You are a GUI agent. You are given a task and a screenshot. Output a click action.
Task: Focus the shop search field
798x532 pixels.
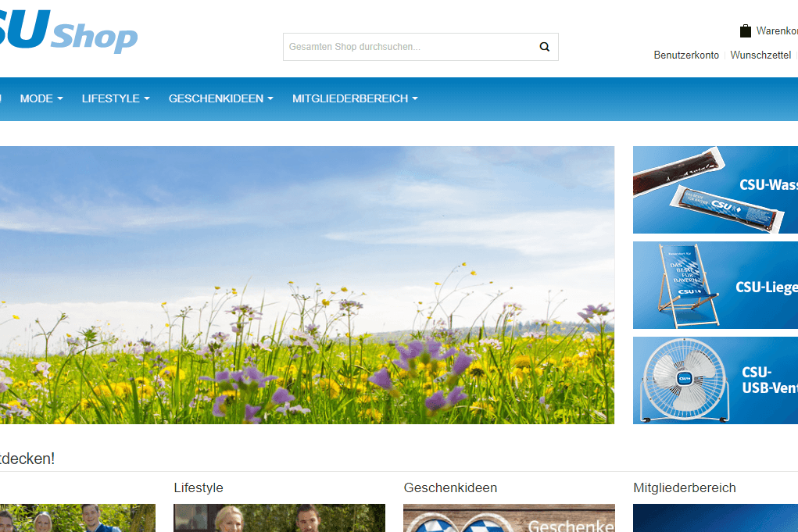pyautogui.click(x=420, y=47)
